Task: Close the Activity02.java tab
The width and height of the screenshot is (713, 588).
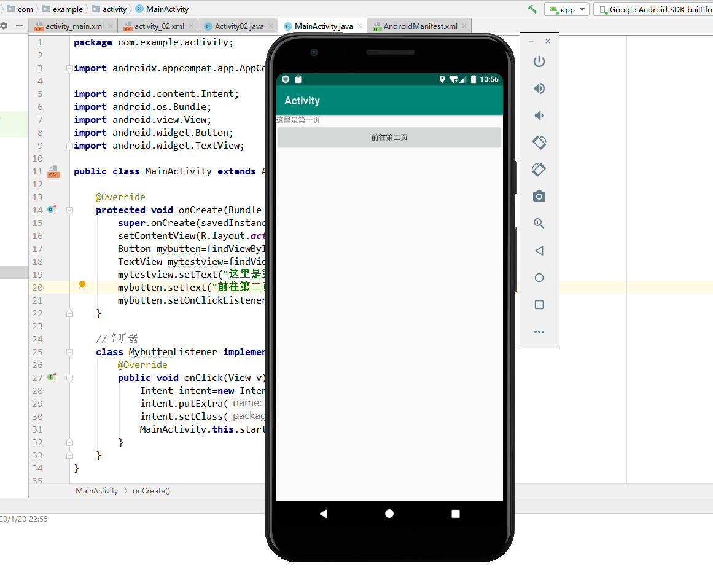Action: [271, 26]
